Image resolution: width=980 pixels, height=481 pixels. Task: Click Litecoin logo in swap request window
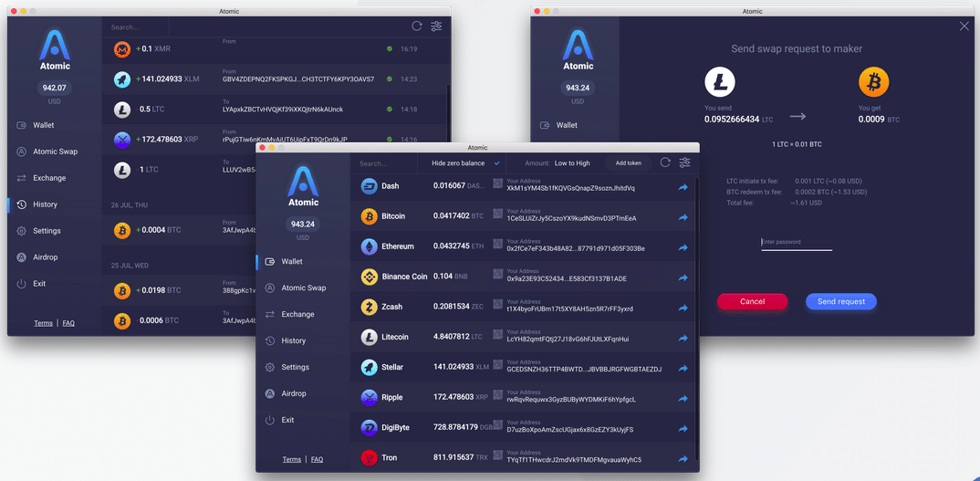720,82
